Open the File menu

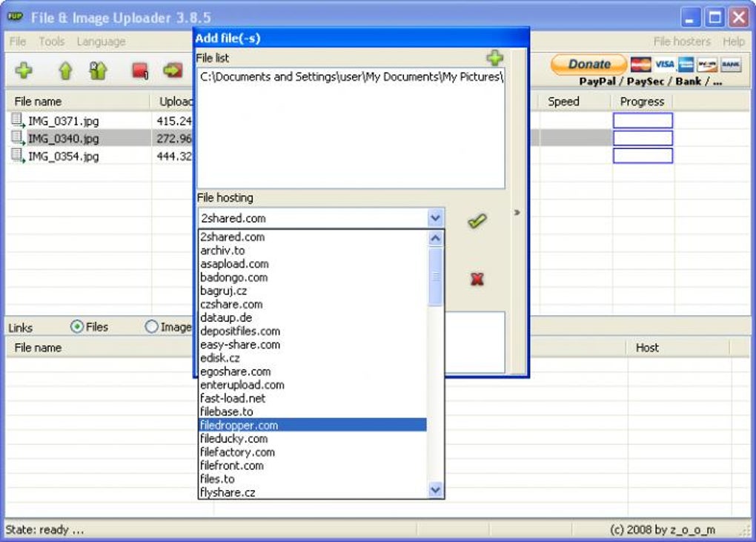click(17, 42)
